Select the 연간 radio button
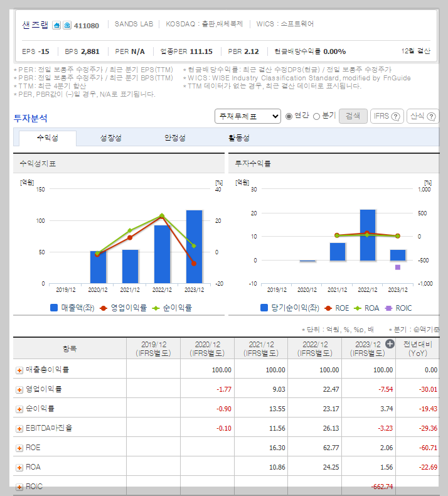This screenshot has width=448, height=496. click(x=289, y=116)
